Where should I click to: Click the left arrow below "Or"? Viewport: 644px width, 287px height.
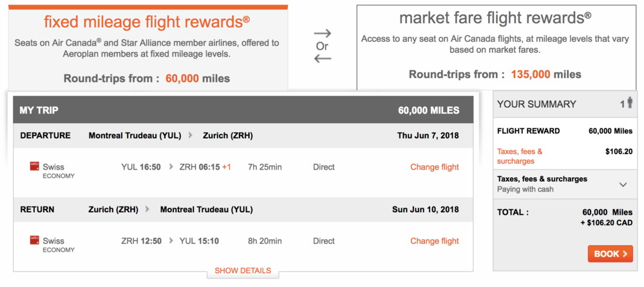322,59
